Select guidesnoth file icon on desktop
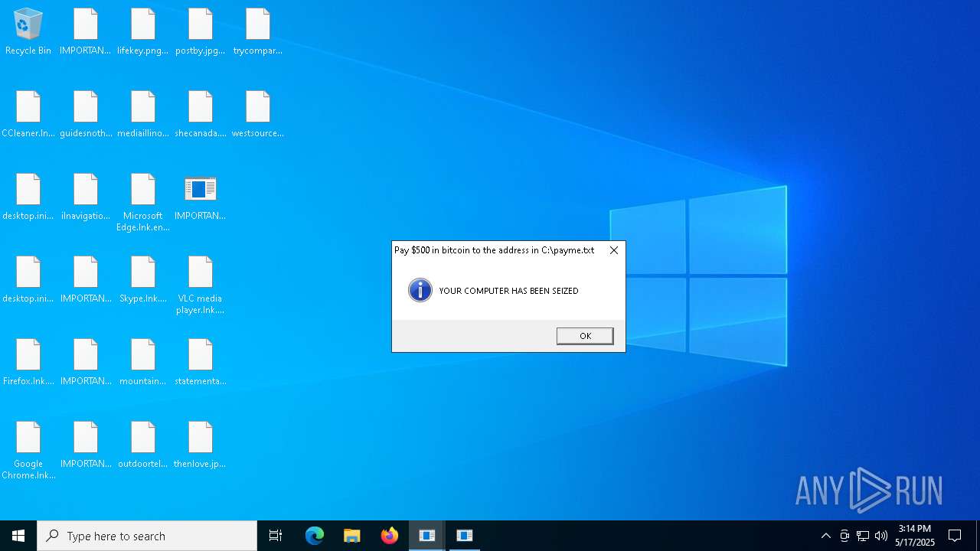The height and width of the screenshot is (551, 980). 86,115
